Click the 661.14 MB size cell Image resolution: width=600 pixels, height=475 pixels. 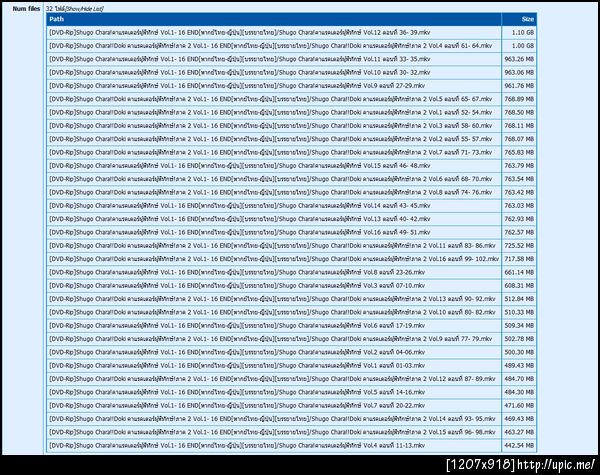click(x=519, y=272)
